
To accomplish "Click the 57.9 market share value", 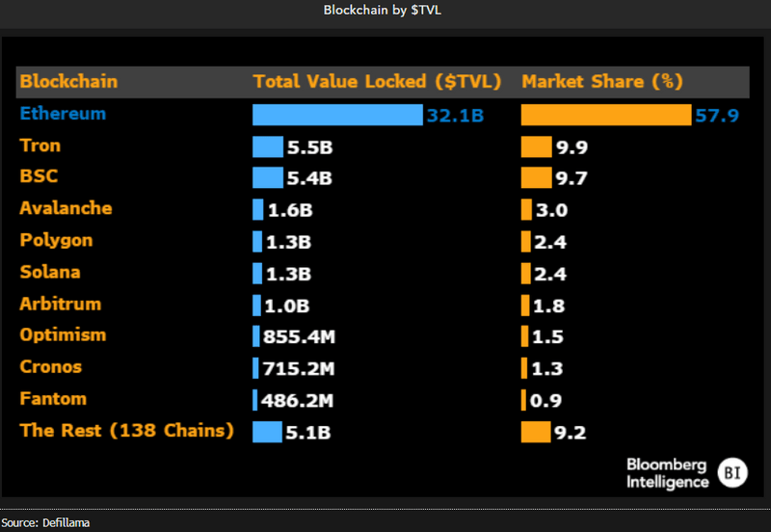I will click(717, 116).
